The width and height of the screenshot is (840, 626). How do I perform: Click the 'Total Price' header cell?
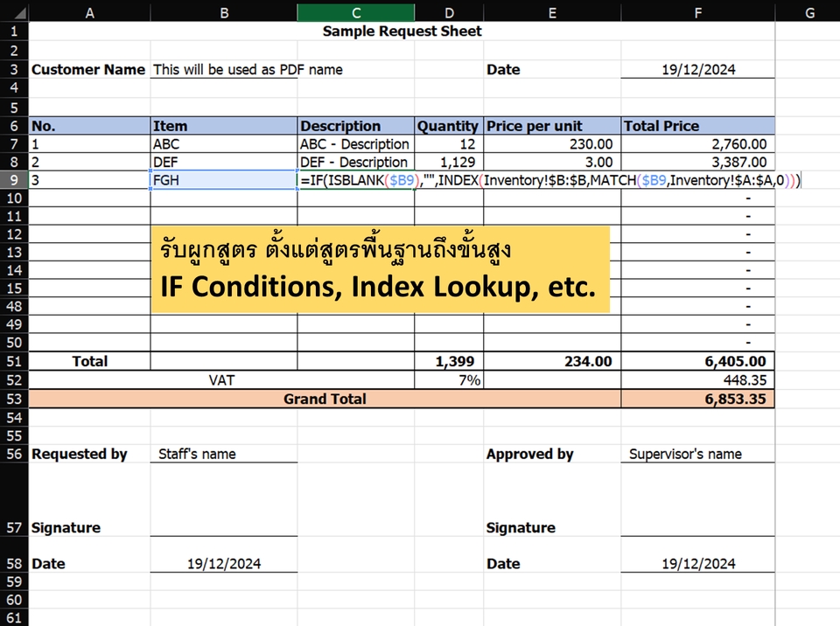pyautogui.click(x=698, y=126)
